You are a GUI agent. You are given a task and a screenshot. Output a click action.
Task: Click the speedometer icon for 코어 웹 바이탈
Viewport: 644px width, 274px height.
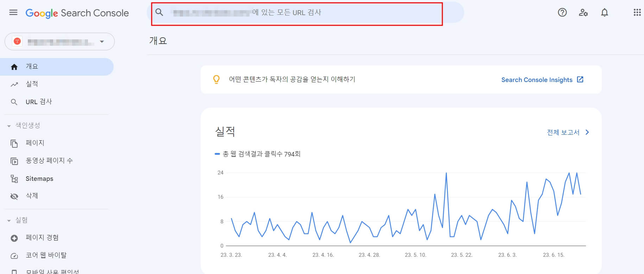(14, 256)
